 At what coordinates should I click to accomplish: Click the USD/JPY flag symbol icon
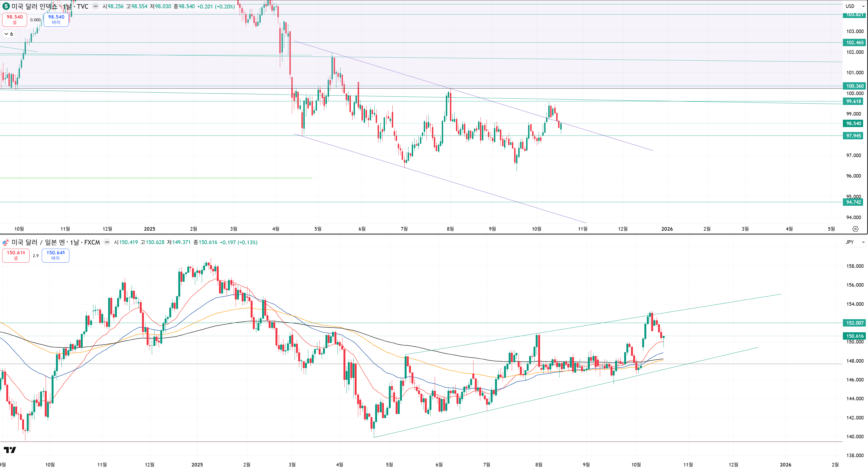6,242
